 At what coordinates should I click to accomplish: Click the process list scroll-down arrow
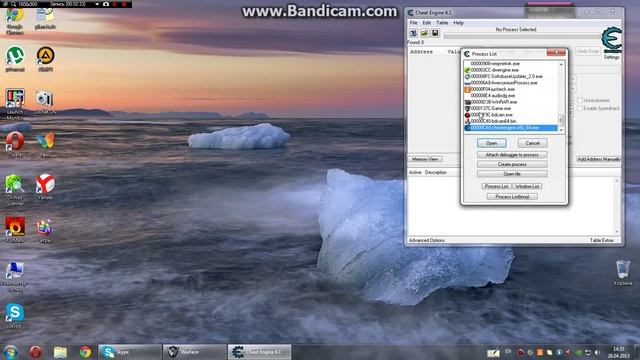tap(561, 130)
